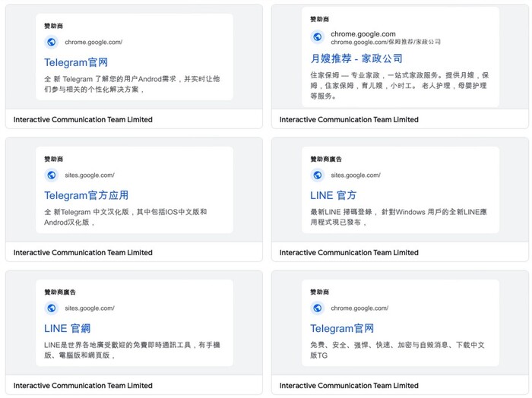Follow the LINE 官網 headline link
Viewport: 532px width, 398px height.
[68, 328]
